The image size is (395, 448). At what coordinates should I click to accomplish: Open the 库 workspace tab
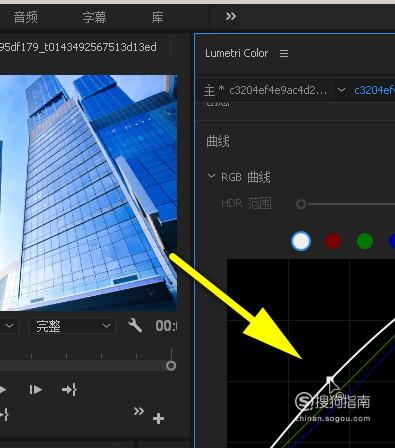point(157,17)
